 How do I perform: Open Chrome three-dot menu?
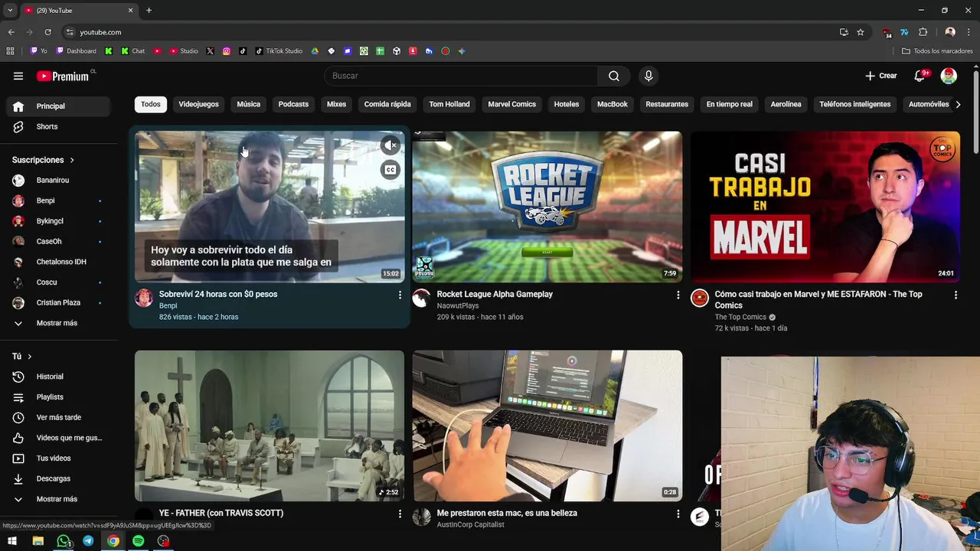tap(969, 32)
